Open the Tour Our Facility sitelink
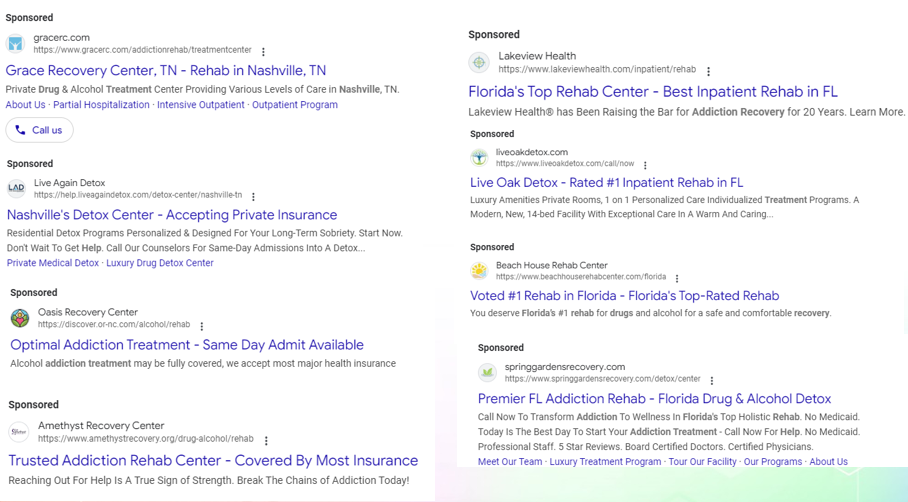 702,461
